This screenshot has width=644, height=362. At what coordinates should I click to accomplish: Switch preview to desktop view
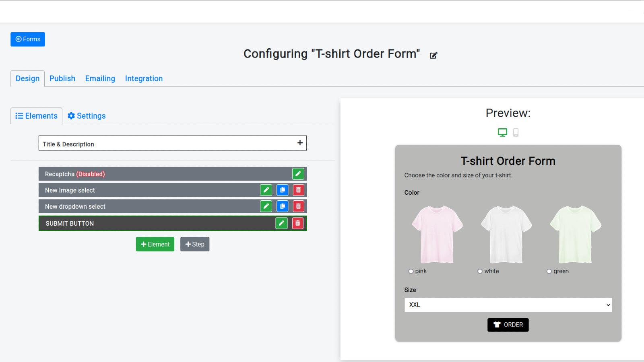pos(502,132)
